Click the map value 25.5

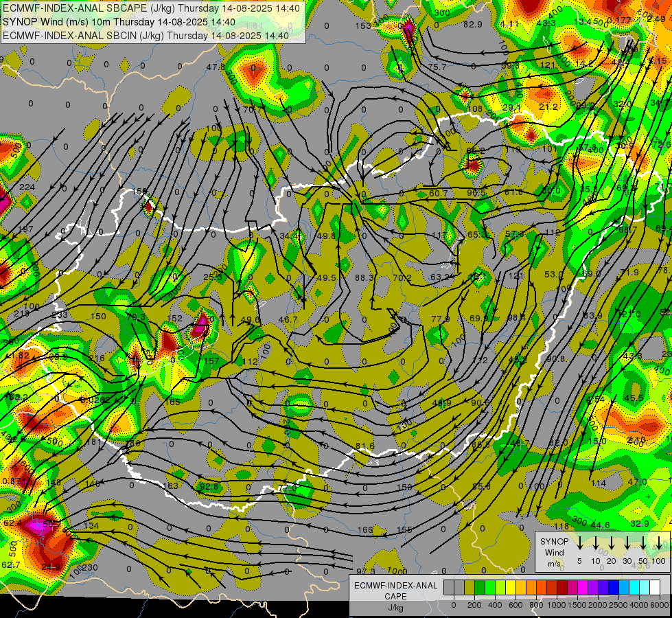point(213,278)
